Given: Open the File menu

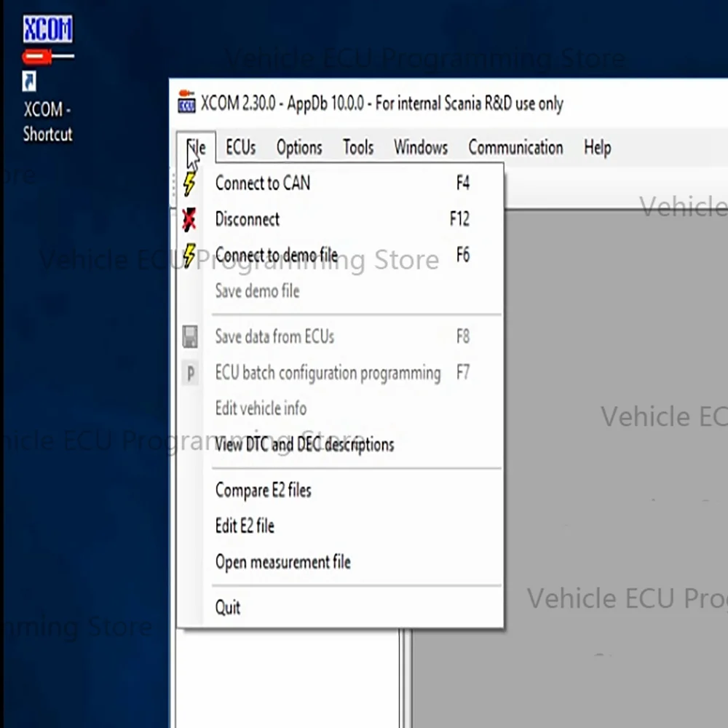Looking at the screenshot, I should coord(196,148).
